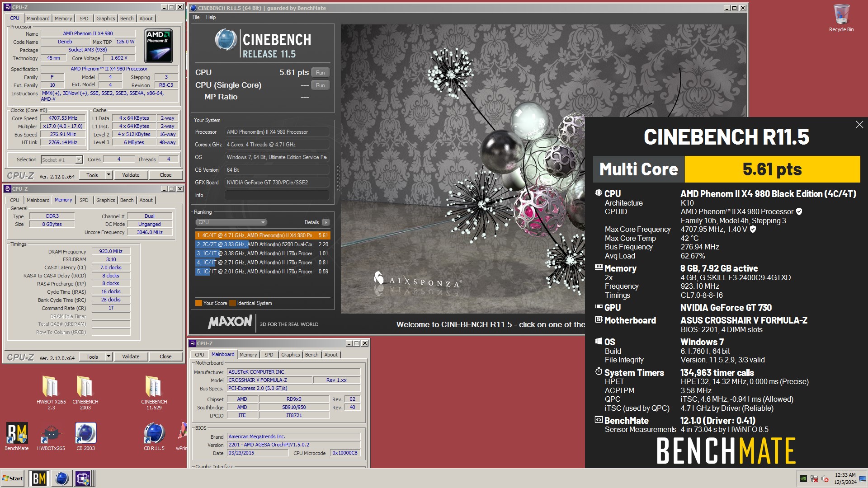Select ranking row 1 4C/4T Phenom II X4 980
Screen dimensions: 868x488
263,235
